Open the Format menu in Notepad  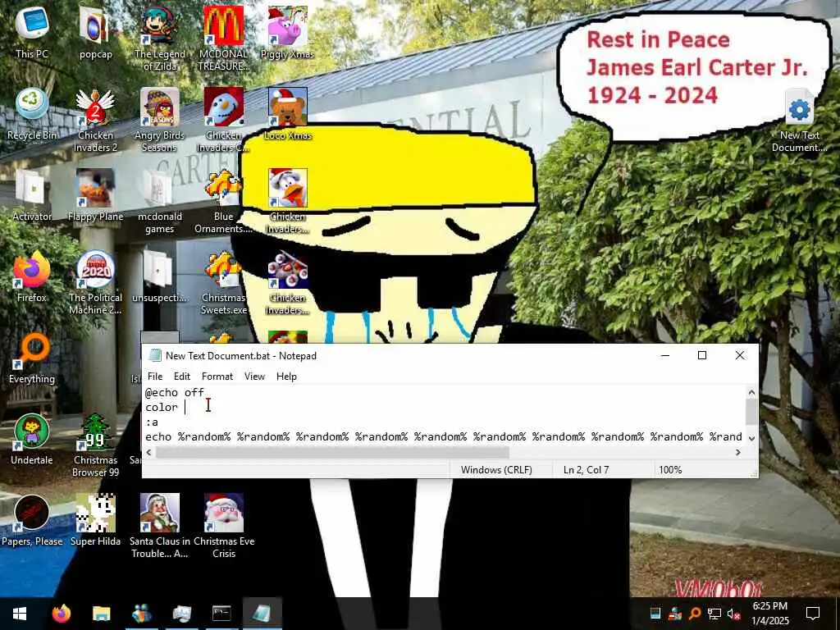click(217, 376)
